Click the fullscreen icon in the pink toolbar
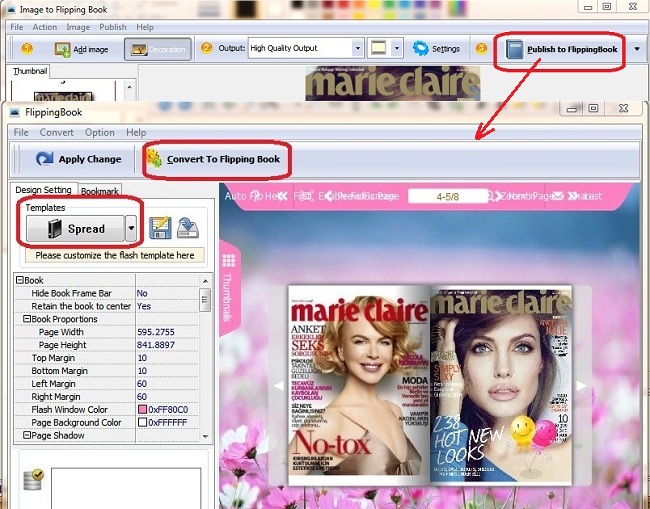This screenshot has width=650, height=509. [x=306, y=196]
